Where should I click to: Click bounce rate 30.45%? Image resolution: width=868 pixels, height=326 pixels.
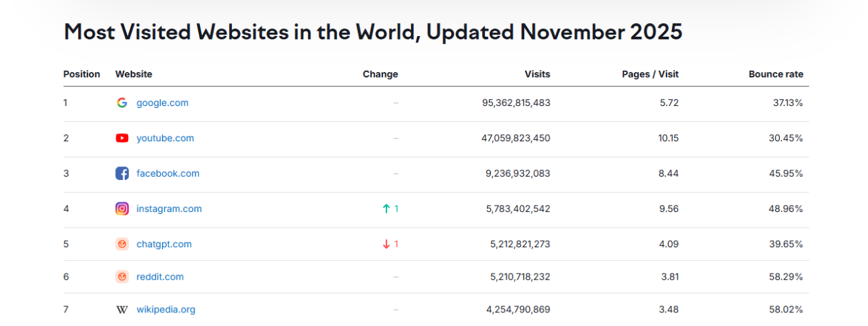(x=786, y=138)
